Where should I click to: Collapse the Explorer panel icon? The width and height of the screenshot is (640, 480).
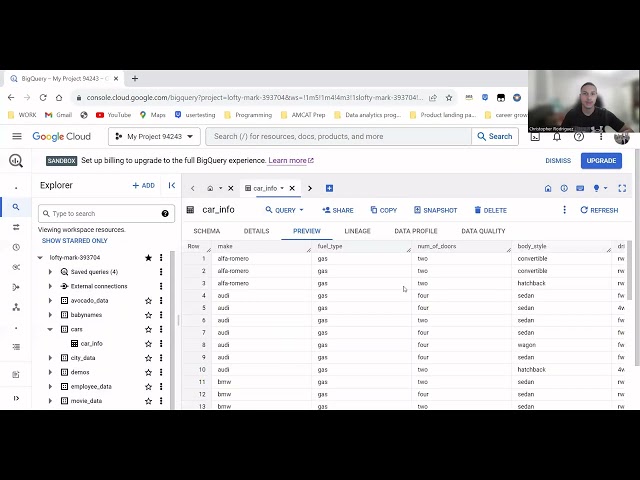pos(172,185)
